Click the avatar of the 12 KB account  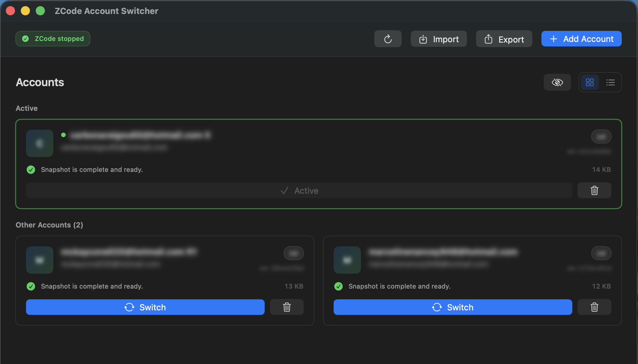(347, 260)
